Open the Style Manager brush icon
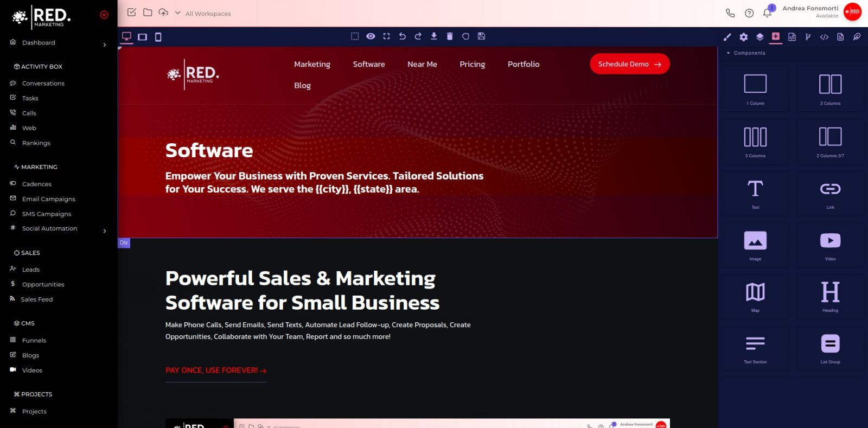This screenshot has height=428, width=868. (x=727, y=37)
